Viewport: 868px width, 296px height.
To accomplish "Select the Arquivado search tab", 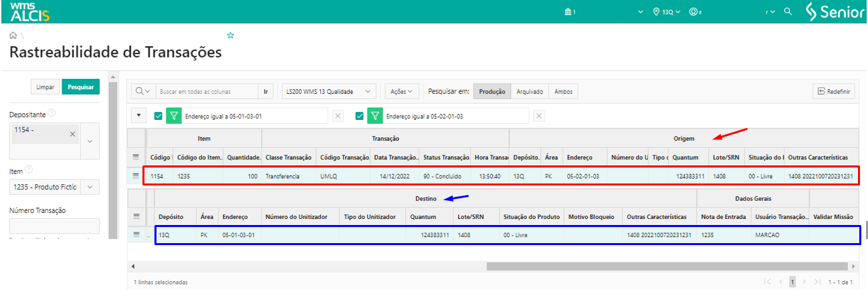I will pos(530,91).
